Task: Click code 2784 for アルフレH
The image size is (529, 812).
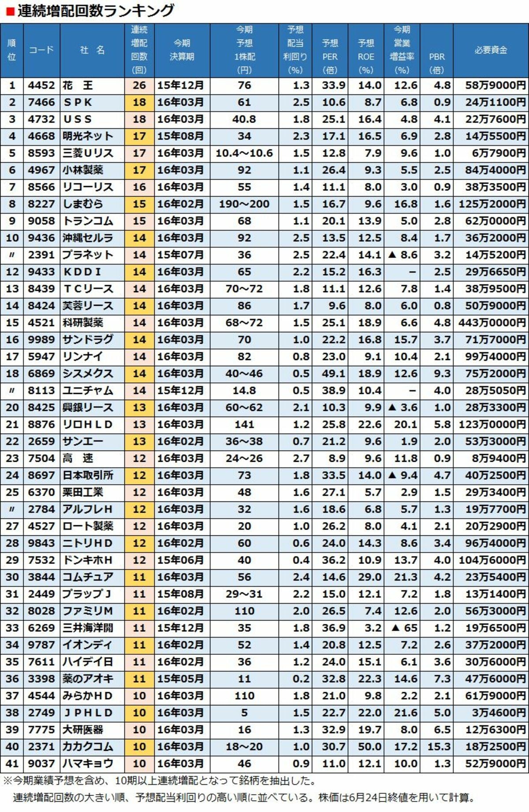Action: 41,509
